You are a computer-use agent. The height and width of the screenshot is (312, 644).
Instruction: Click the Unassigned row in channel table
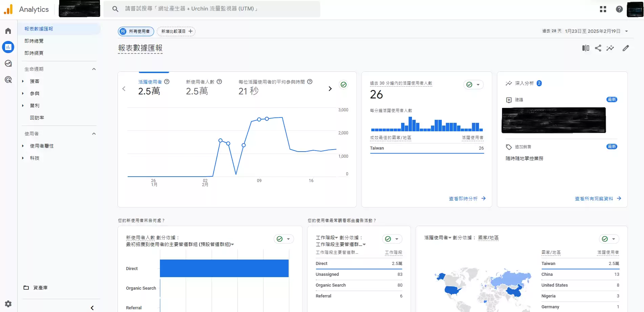[359, 274]
